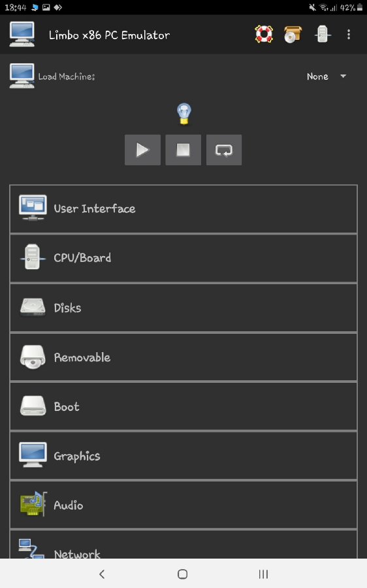Tap the lifebuoy help icon
Viewport: 367px width, 588px height.
click(x=264, y=35)
